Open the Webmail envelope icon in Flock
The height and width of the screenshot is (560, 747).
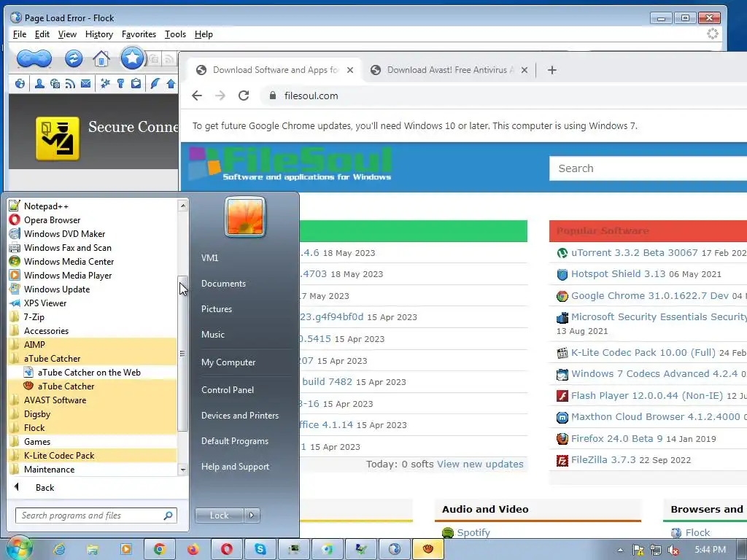click(x=85, y=84)
